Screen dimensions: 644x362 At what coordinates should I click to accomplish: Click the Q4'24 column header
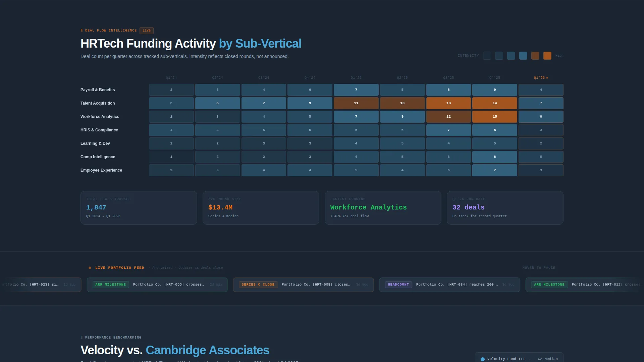(x=310, y=78)
